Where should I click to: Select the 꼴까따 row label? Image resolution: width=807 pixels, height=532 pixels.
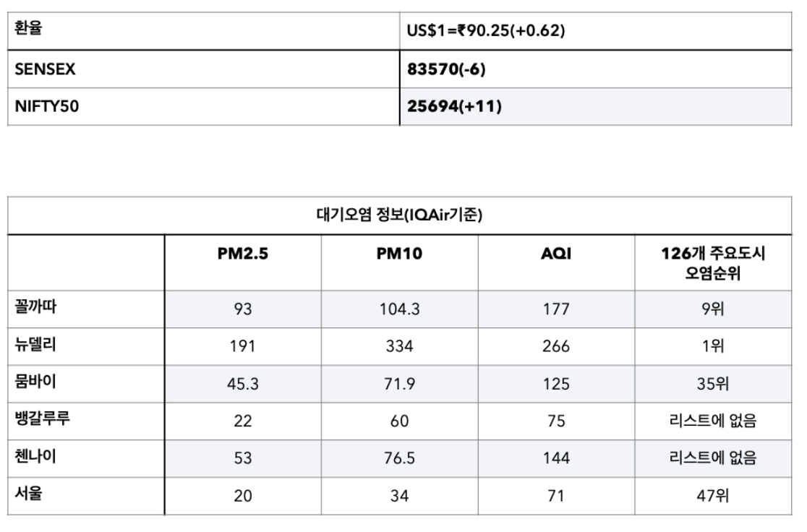[35, 307]
